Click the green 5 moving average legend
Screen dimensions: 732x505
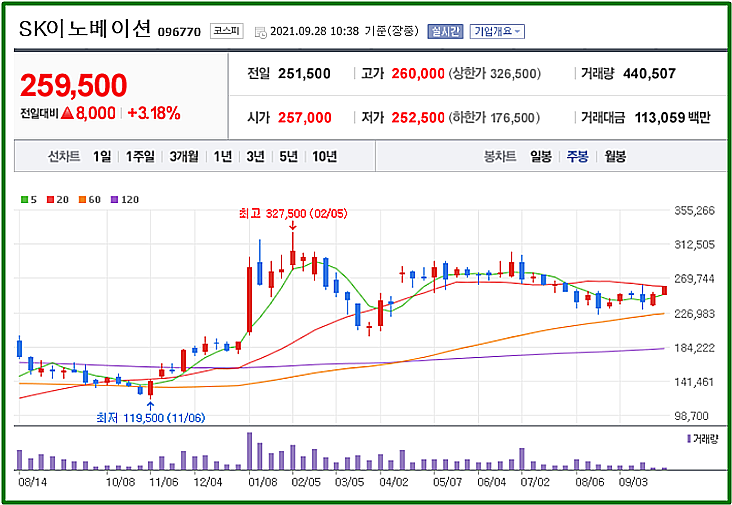click(x=28, y=200)
